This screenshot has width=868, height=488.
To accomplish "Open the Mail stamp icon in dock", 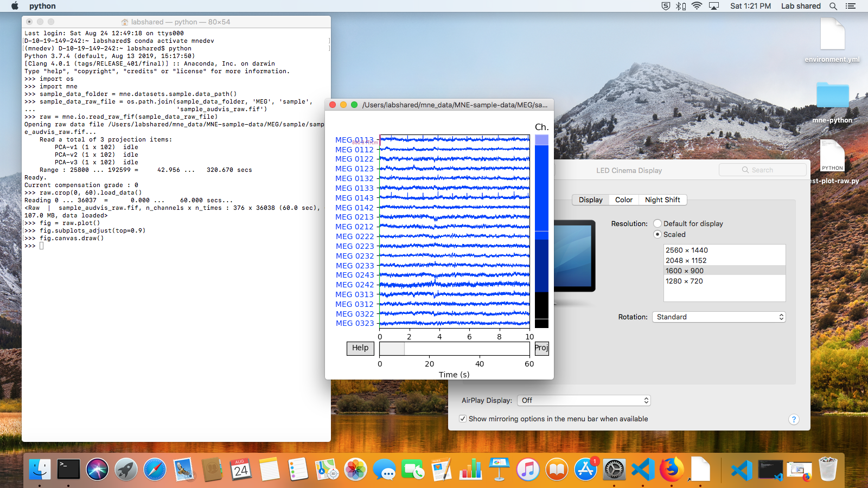I will [x=183, y=470].
